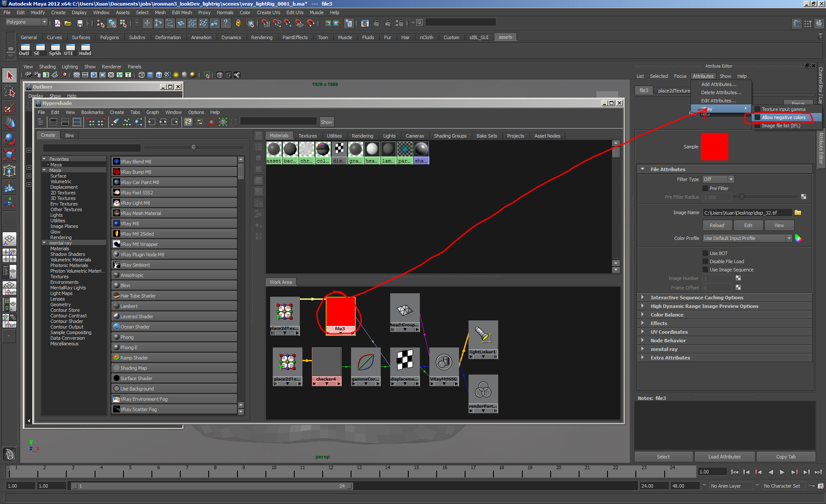
Task: Go to start of playback range
Action: tap(735, 472)
